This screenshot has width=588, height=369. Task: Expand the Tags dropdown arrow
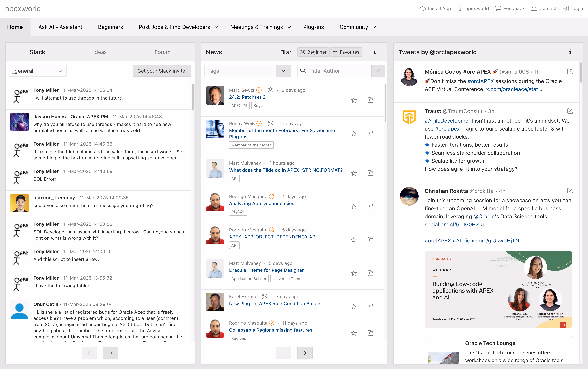click(x=283, y=71)
